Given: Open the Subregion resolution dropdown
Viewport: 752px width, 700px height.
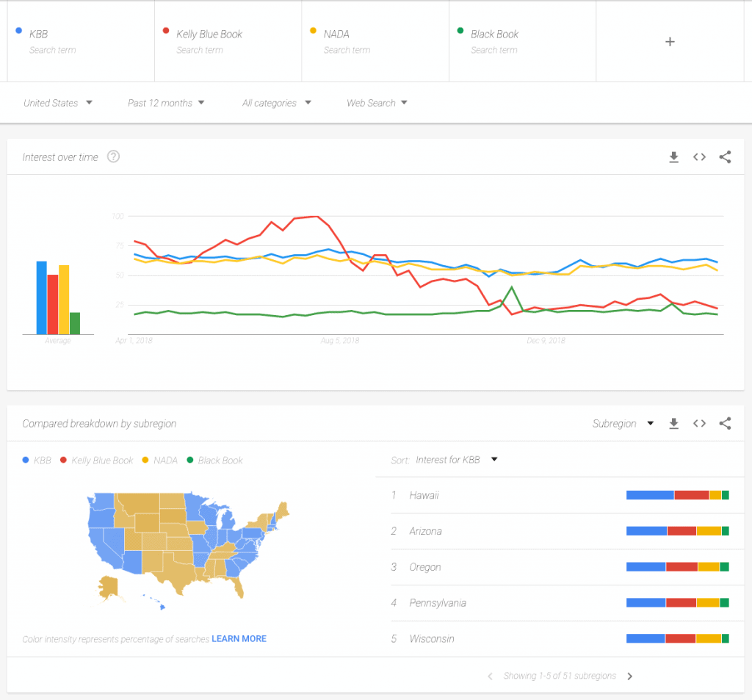Looking at the screenshot, I should 623,423.
